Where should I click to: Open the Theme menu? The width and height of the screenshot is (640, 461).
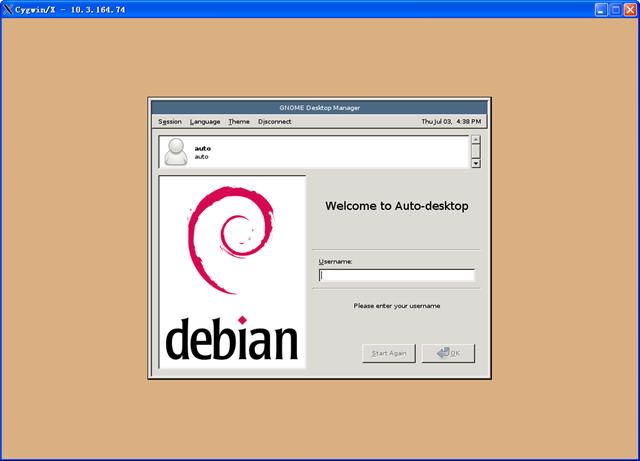pyautogui.click(x=239, y=122)
